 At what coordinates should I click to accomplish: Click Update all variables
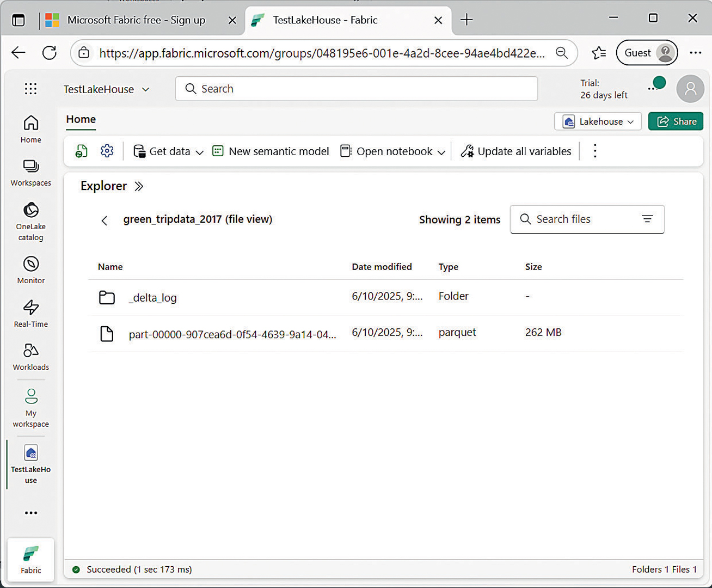[x=516, y=151]
